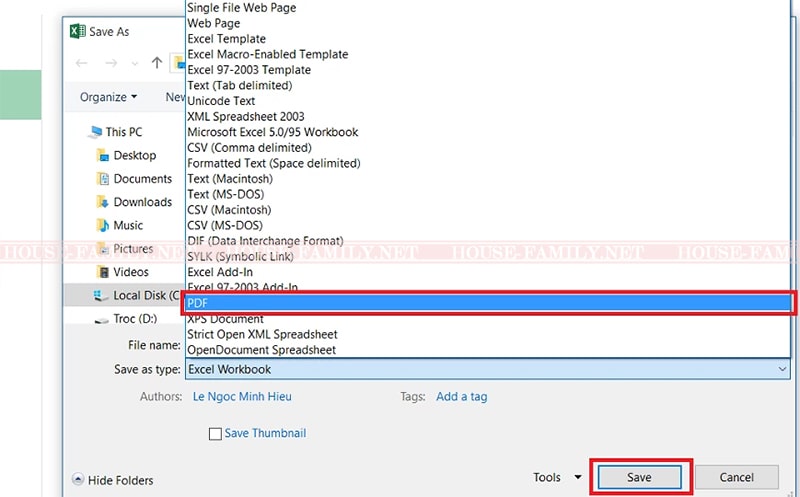This screenshot has width=800, height=497.
Task: Go forward with the right arrow button
Action: (x=111, y=63)
